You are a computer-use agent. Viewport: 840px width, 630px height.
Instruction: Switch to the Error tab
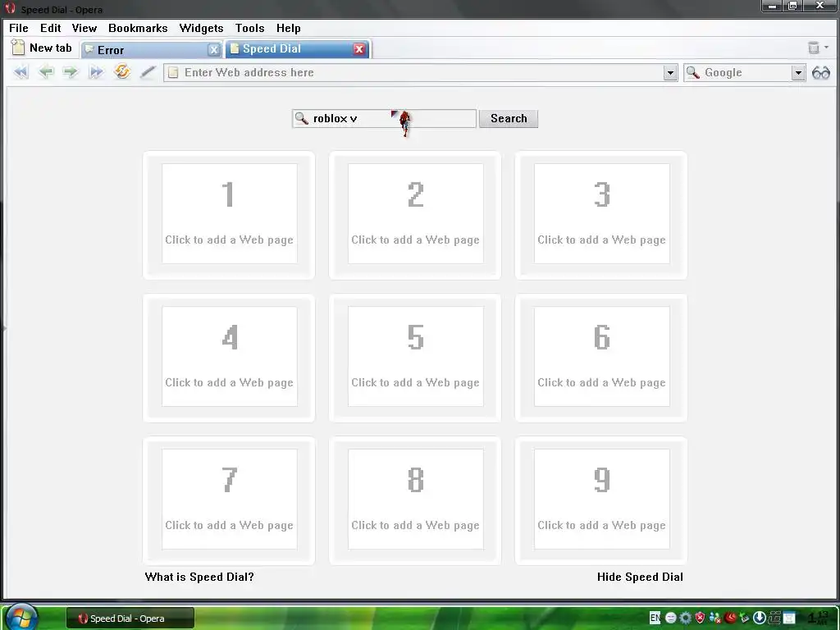pos(144,50)
